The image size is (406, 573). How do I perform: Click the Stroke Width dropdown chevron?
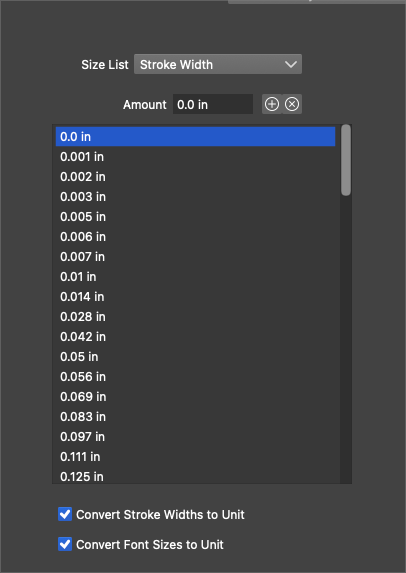pos(291,64)
